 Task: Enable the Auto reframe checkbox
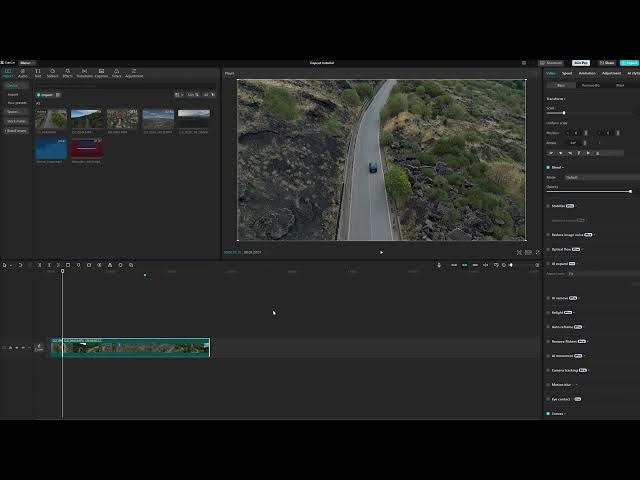pyautogui.click(x=548, y=327)
